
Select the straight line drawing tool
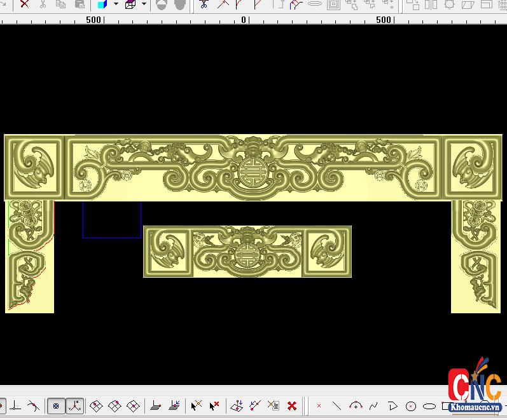pyautogui.click(x=337, y=405)
